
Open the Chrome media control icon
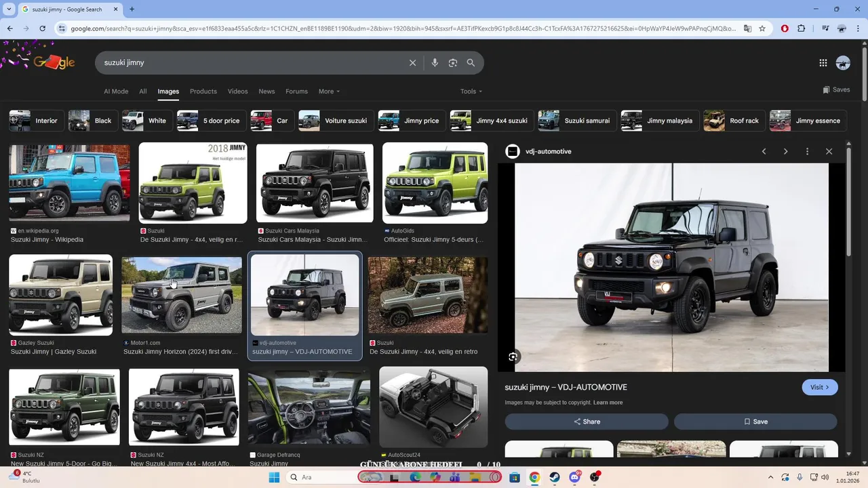825,28
